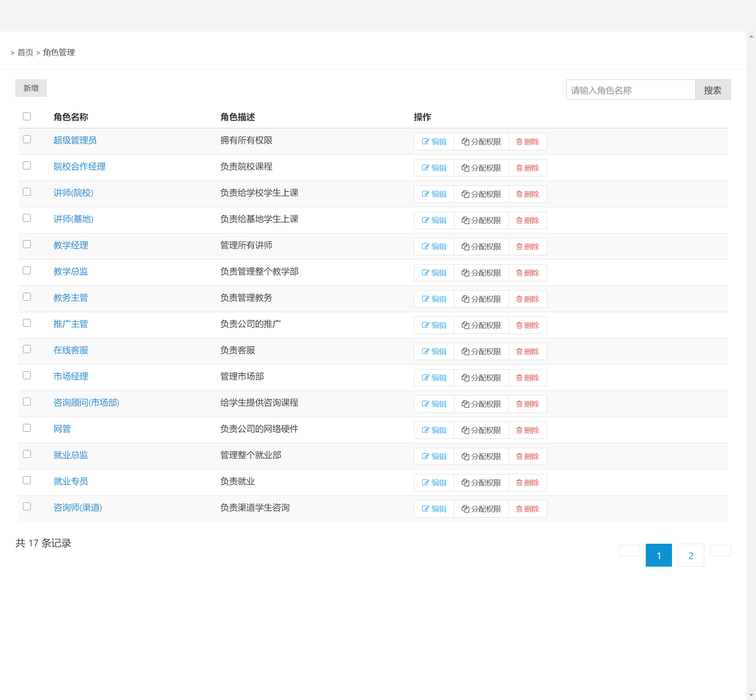Assign permissions to 院校合作经理
Viewport: 756px width, 700px height.
[x=481, y=168]
